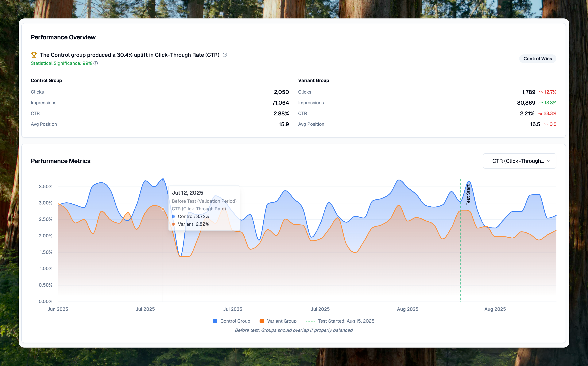Click the red trend arrow beside Avg Position
This screenshot has width=588, height=366.
pyautogui.click(x=546, y=124)
